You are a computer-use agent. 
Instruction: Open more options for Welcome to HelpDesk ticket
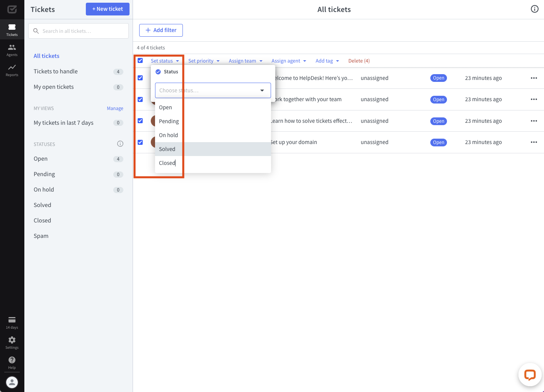click(534, 78)
